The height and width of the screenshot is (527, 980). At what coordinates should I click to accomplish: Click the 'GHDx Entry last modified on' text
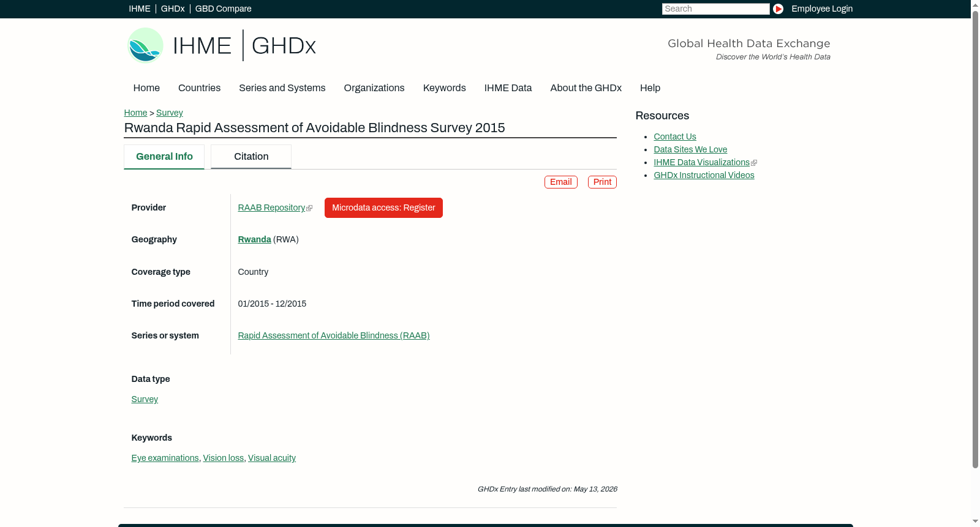tap(547, 489)
